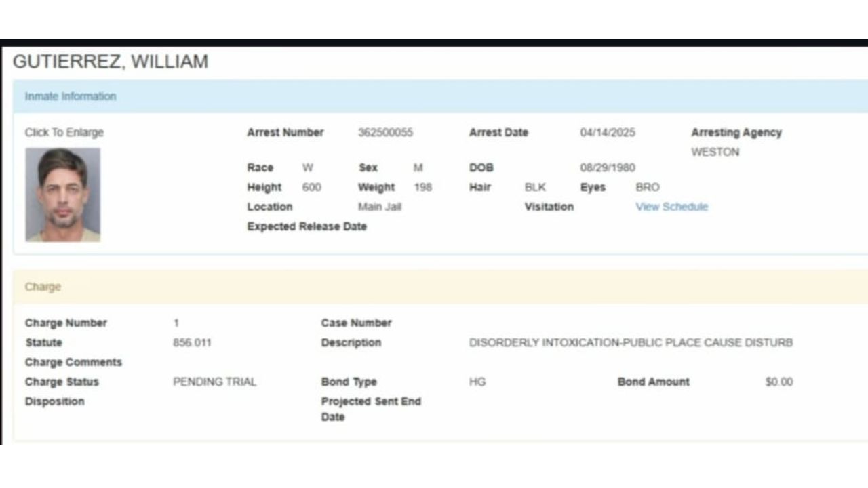Select the bond amount $0.00
868x488 pixels.
(779, 382)
